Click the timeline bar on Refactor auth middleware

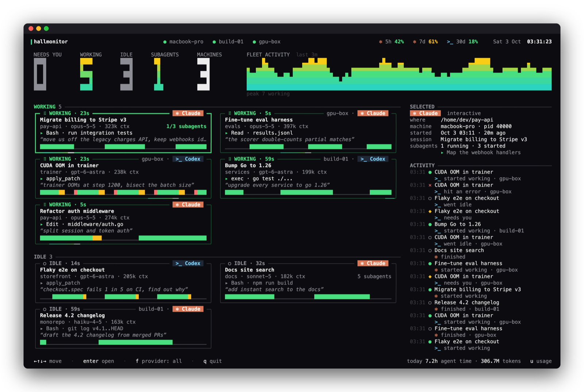click(123, 238)
